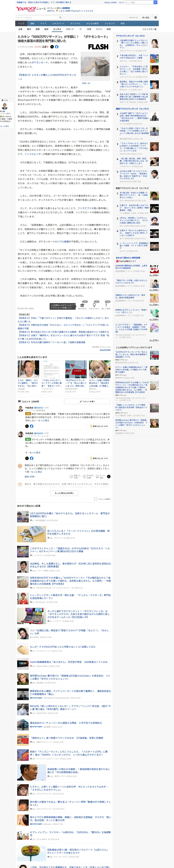Open the マイページ link
This screenshot has width=174, height=868.
[x=133, y=18]
